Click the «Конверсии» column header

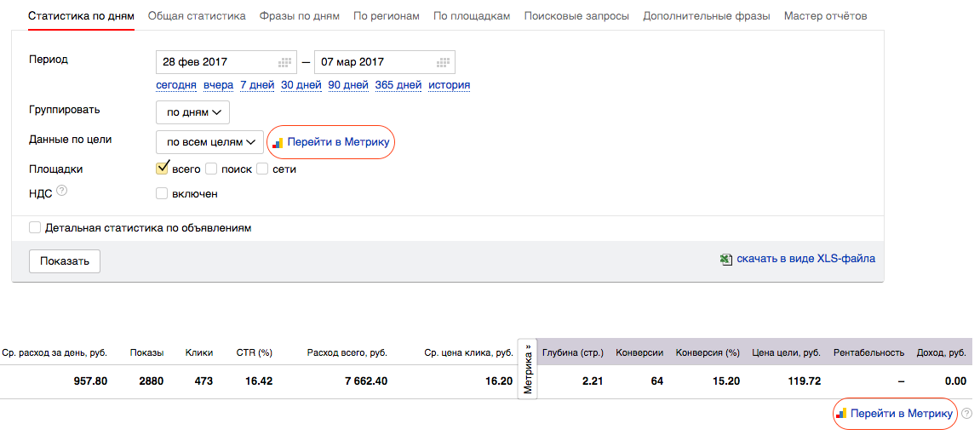tap(639, 353)
